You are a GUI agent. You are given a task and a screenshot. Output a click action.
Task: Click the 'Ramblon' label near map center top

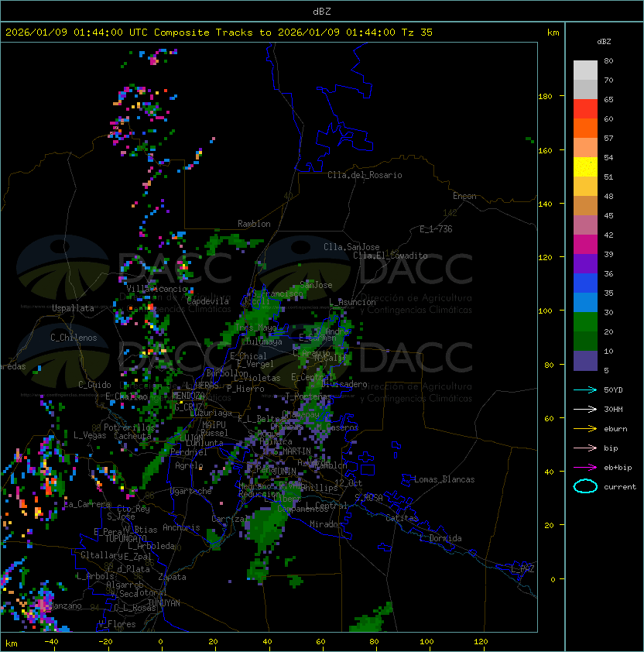(x=254, y=224)
